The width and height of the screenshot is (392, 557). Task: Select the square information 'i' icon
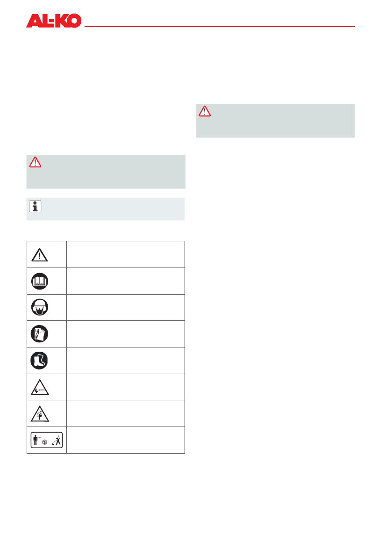coord(35,205)
